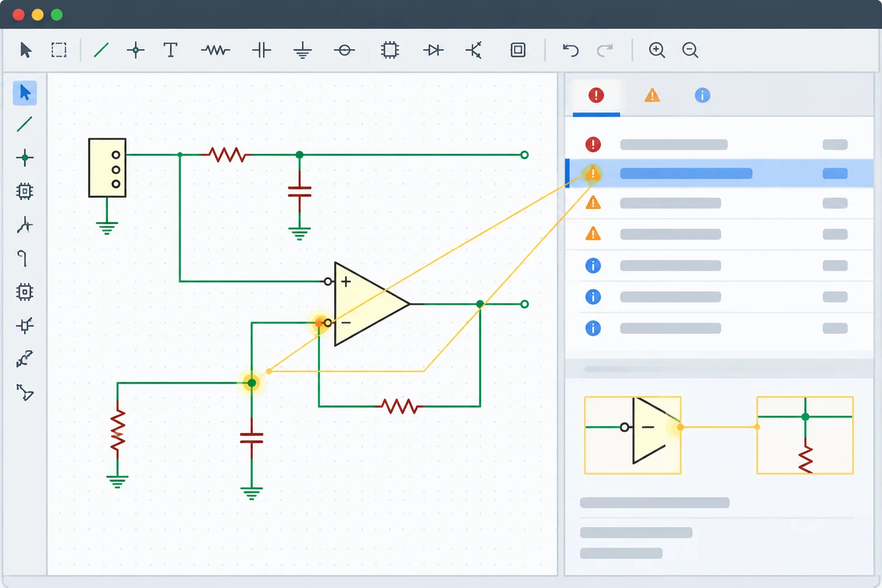The image size is (882, 588).
Task: Insert a voltage source symbol from toolbar
Action: (x=345, y=51)
